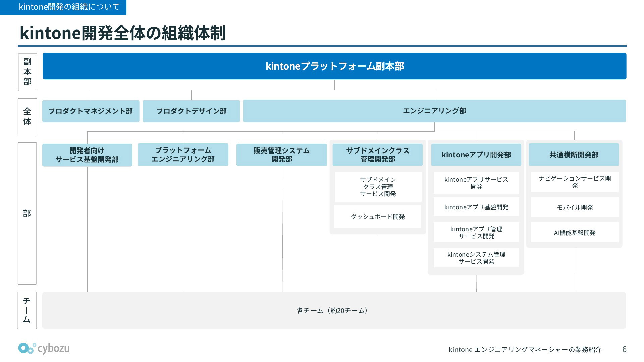
Task: Click the 販売管理システム開発部 box
Action: 281,155
